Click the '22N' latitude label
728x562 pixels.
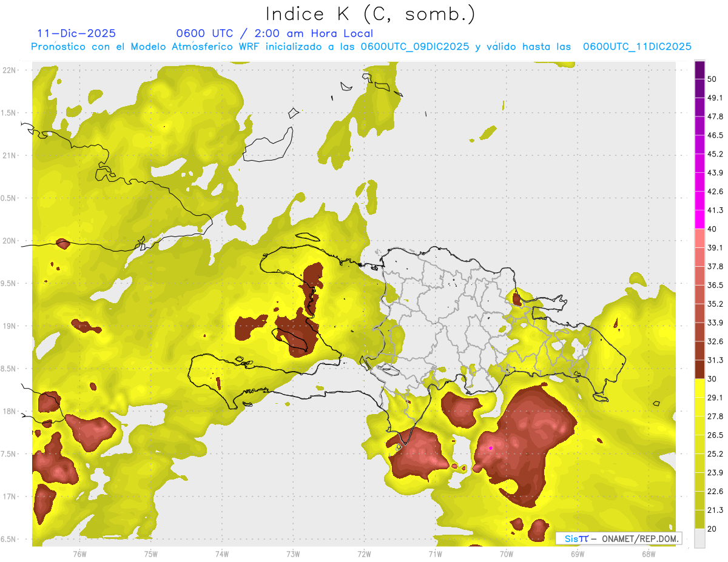[x=9, y=70]
